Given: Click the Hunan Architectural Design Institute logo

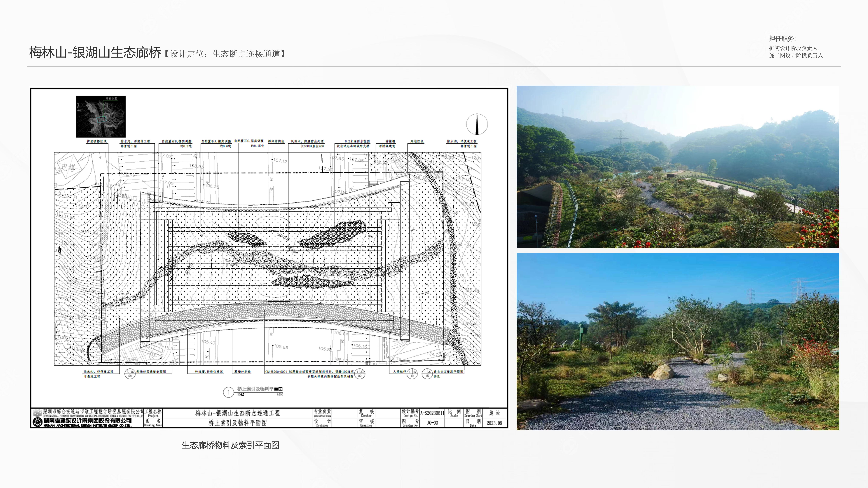Looking at the screenshot, I should point(37,422).
